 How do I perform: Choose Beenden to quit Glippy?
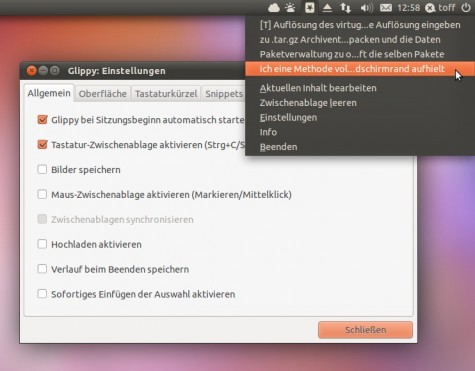tap(360, 147)
